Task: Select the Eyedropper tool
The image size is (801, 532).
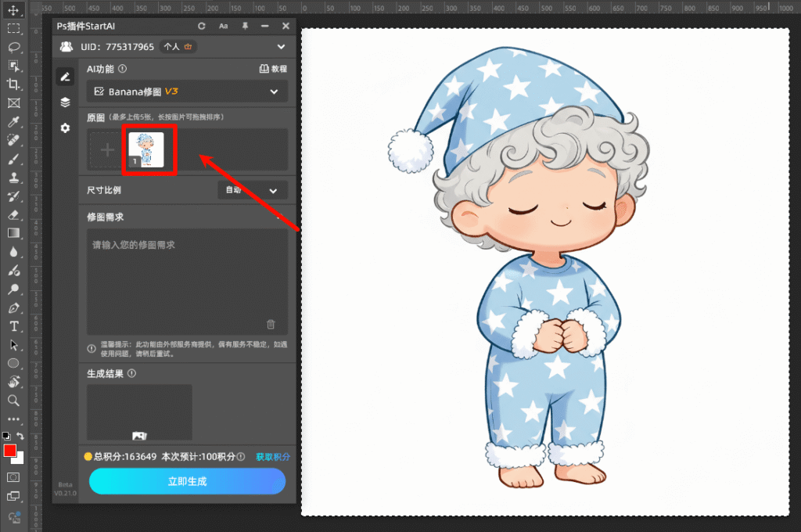Action: pos(12,121)
